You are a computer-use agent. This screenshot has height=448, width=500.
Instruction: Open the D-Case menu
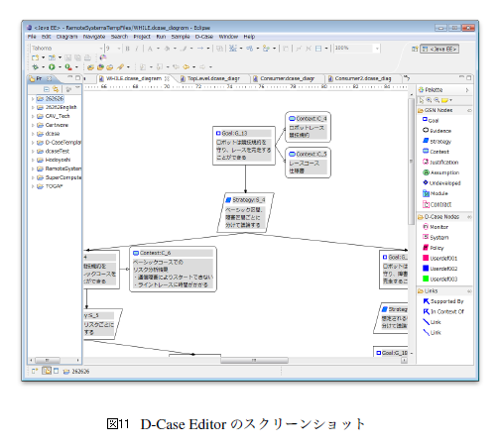coord(204,37)
